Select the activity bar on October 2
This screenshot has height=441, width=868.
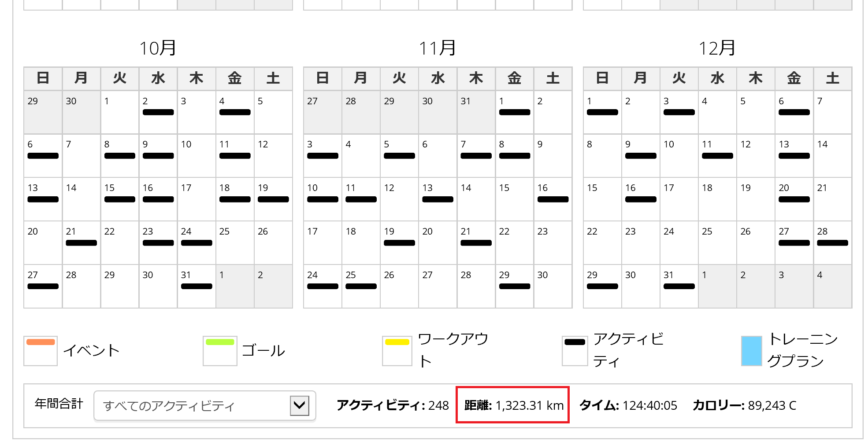pyautogui.click(x=158, y=112)
